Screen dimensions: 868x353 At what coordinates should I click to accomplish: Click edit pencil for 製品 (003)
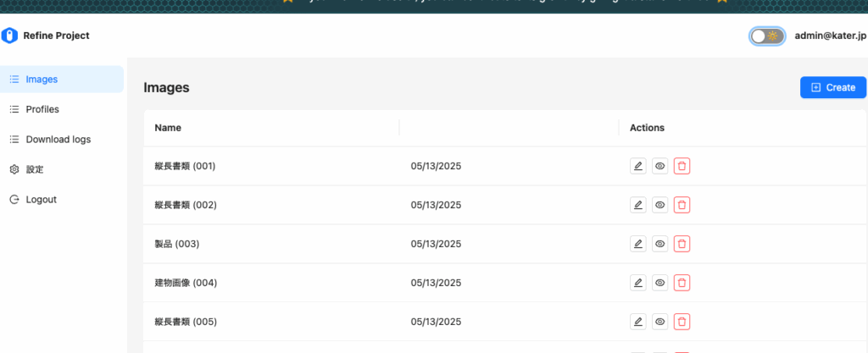pos(637,244)
